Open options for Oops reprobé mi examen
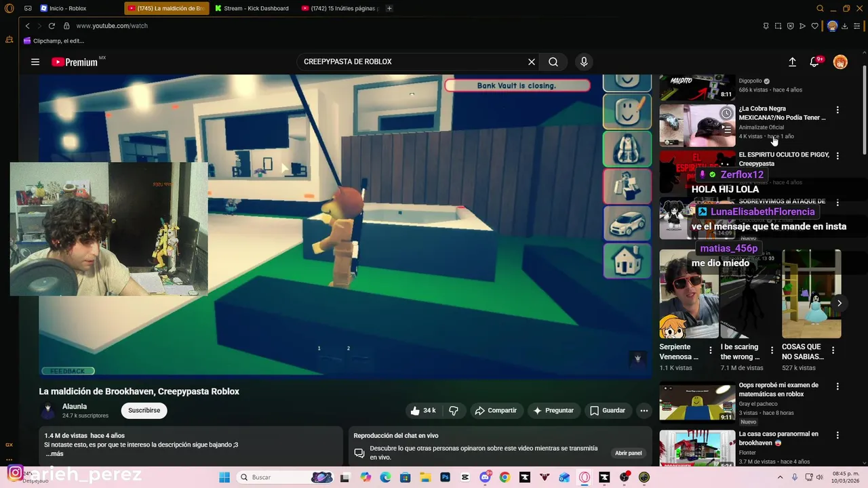 (x=837, y=386)
